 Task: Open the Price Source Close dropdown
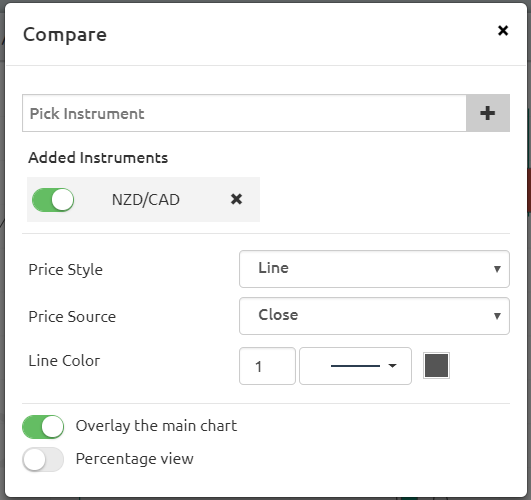point(374,316)
